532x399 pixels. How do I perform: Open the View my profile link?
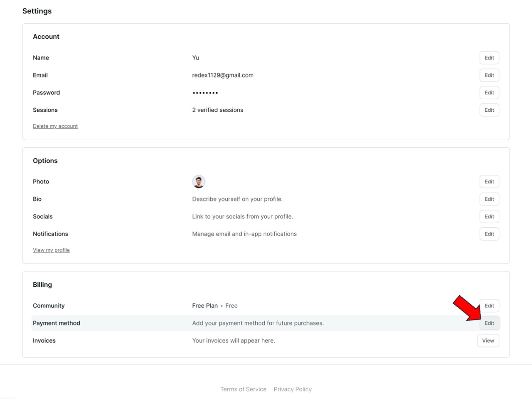pos(51,250)
